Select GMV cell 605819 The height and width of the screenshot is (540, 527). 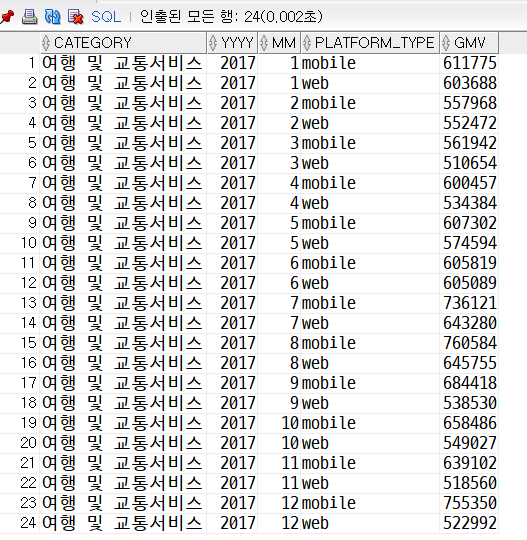(x=469, y=263)
